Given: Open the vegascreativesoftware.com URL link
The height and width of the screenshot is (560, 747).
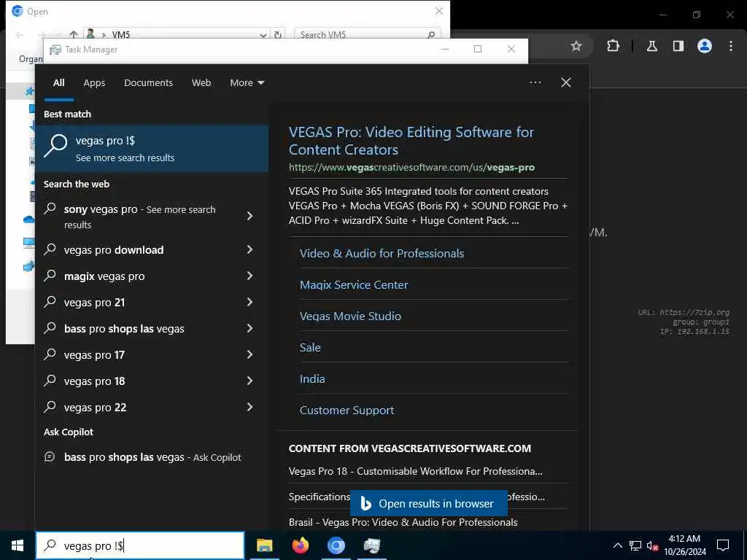Looking at the screenshot, I should tap(411, 168).
